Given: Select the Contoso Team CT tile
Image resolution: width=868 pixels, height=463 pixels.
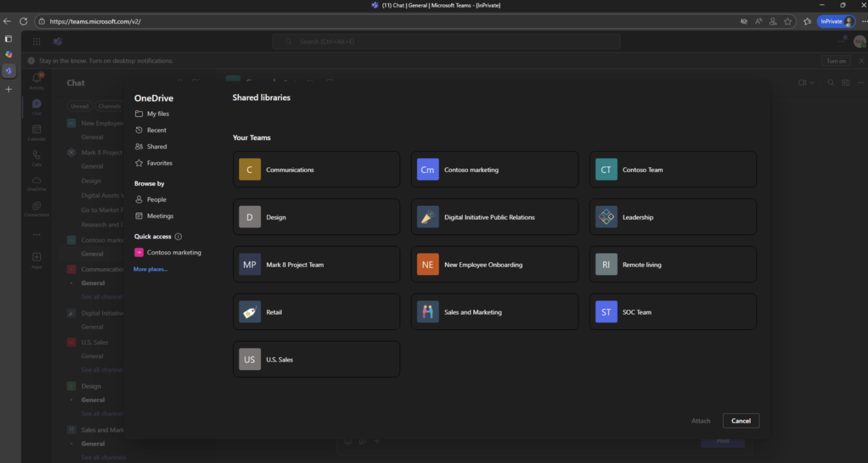Looking at the screenshot, I should click(x=673, y=169).
